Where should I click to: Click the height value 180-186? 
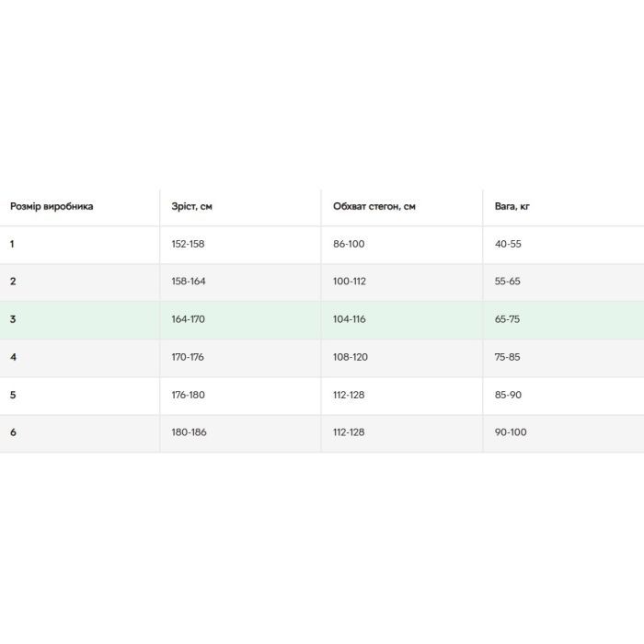(x=189, y=432)
